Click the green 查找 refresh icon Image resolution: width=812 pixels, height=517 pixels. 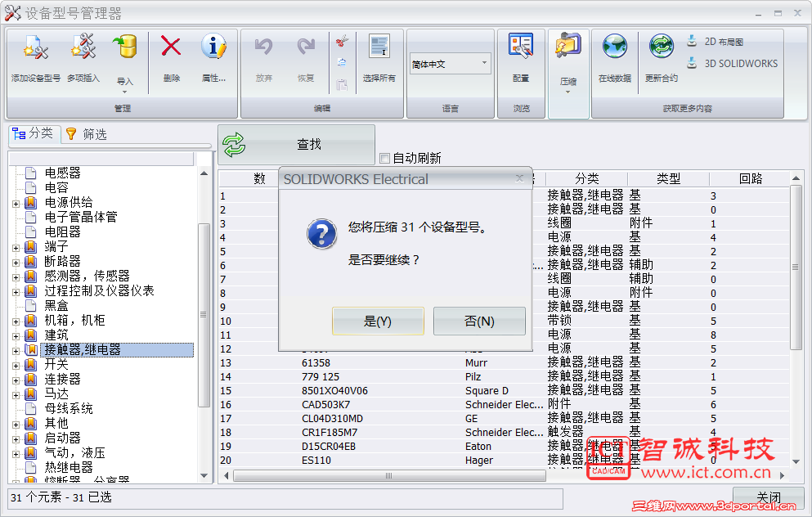coord(234,145)
